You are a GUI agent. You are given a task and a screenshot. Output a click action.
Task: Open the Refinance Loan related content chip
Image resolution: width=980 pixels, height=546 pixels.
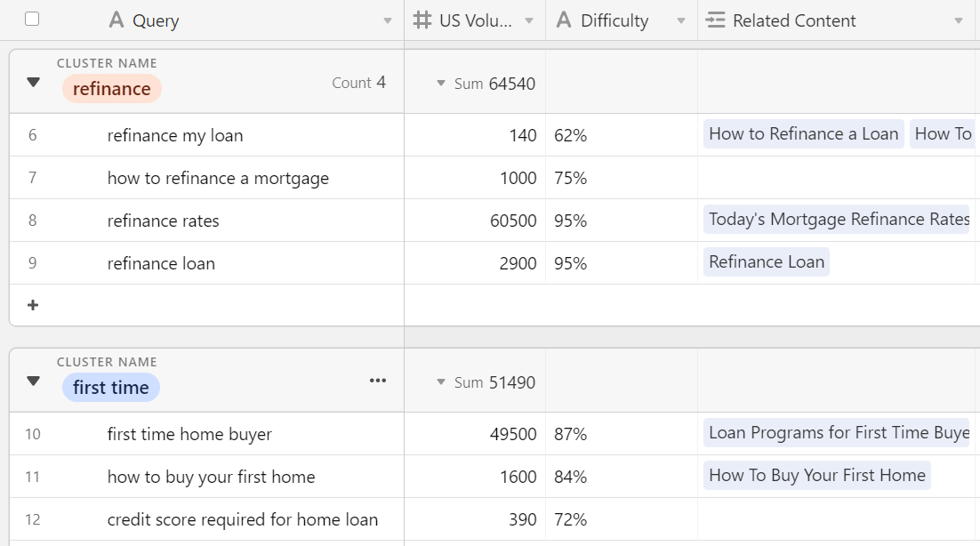766,261
